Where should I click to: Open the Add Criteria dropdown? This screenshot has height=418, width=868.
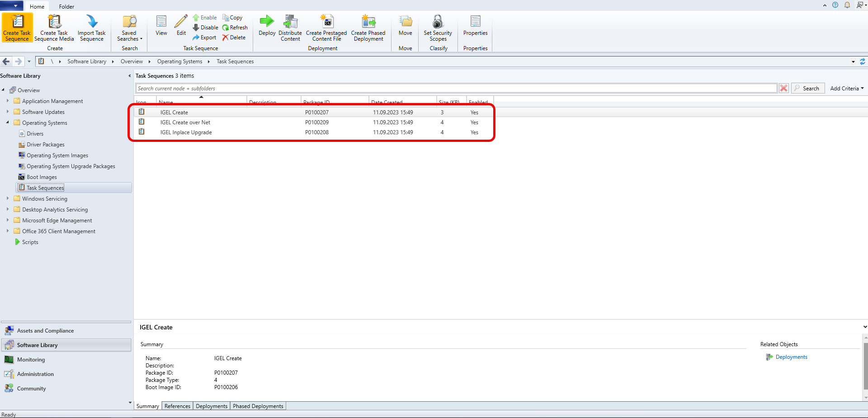point(846,89)
